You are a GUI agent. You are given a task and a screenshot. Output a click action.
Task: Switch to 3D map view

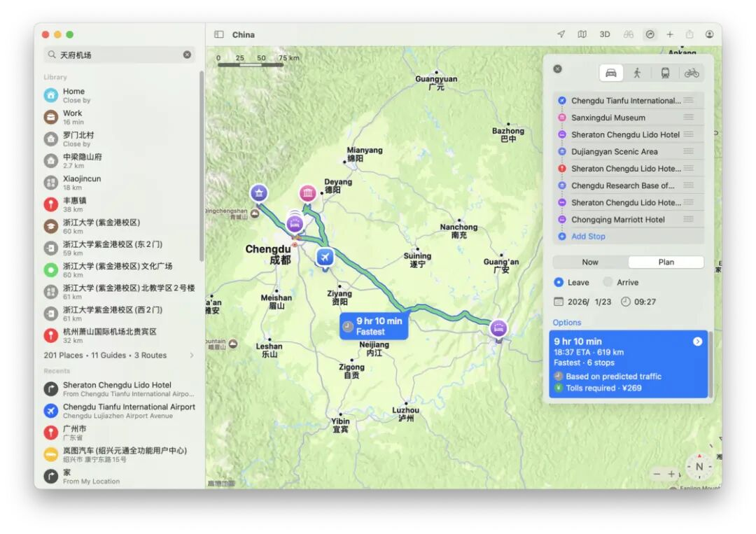tap(605, 34)
